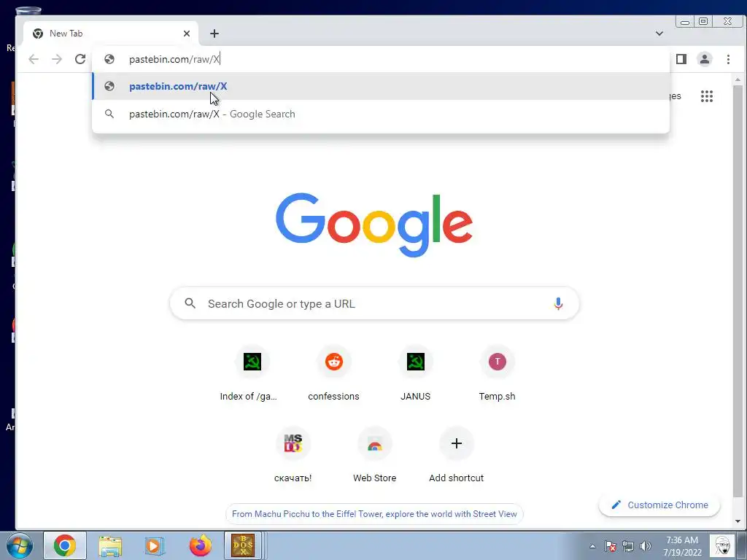Show hidden system tray icons
Screen dimensions: 747x560
click(x=592, y=546)
